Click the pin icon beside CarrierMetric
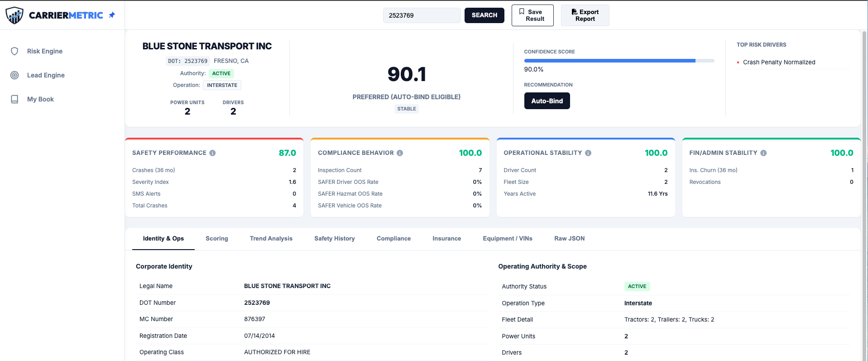 pyautogui.click(x=112, y=15)
